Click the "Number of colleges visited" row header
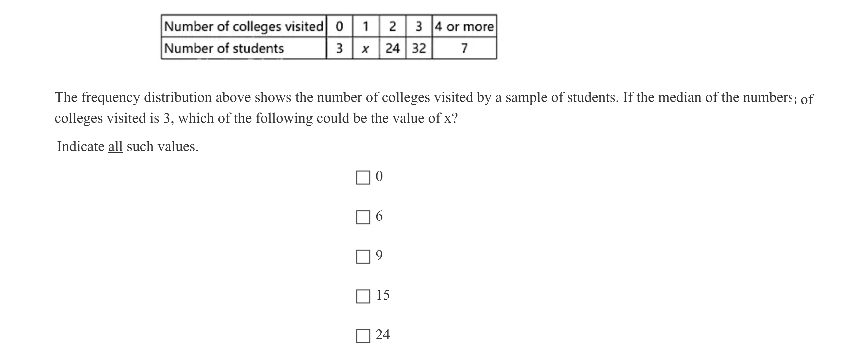 pyautogui.click(x=244, y=26)
